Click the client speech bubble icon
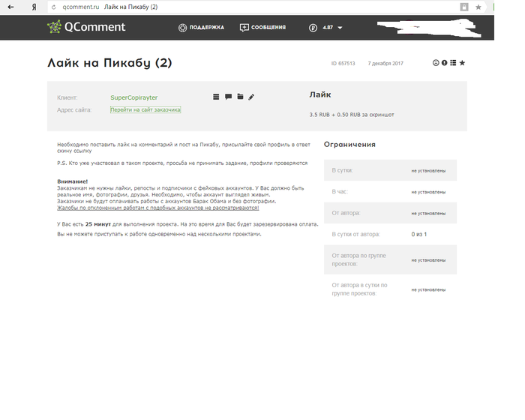The width and height of the screenshot is (525, 420). point(228,97)
